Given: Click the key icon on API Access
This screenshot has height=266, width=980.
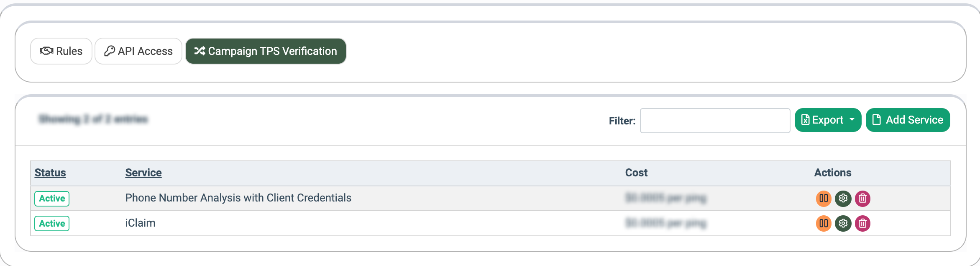Looking at the screenshot, I should click(110, 51).
